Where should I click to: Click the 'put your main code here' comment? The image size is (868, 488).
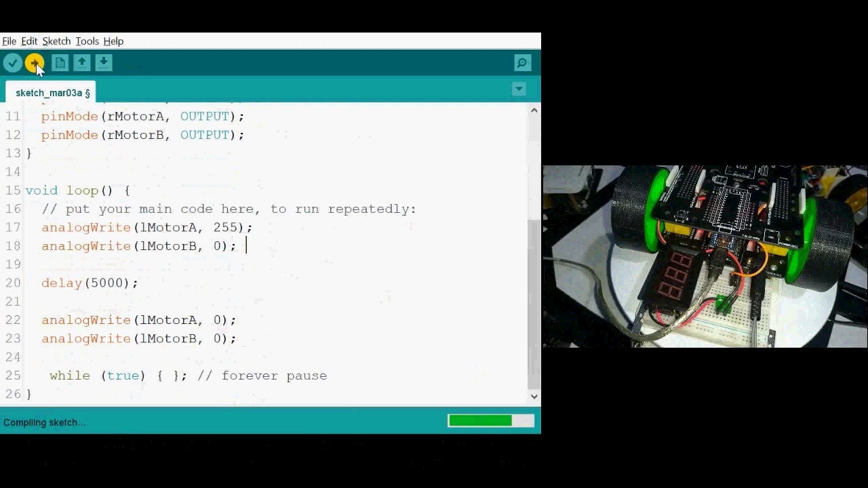pyautogui.click(x=229, y=209)
